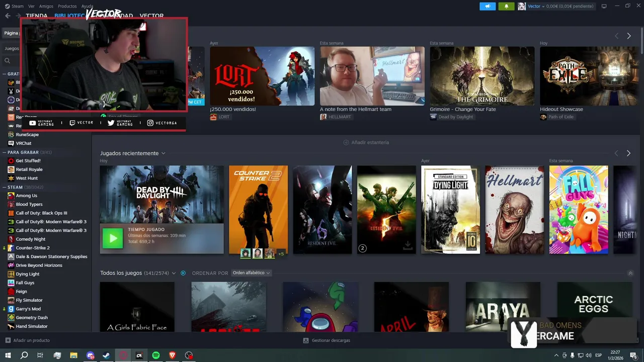Open the Jugados recientemente shelf dropdown
Screen dimensions: 644x362
tap(163, 153)
